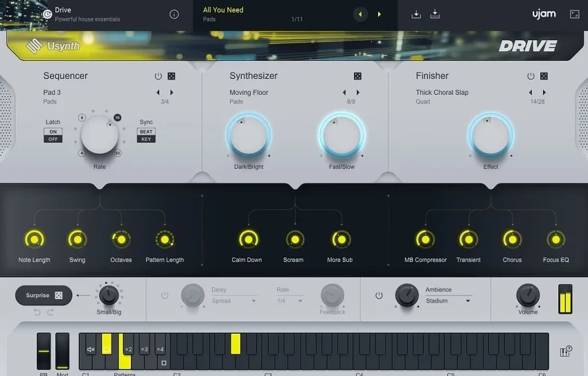Image resolution: width=588 pixels, height=376 pixels.
Task: Click the undo arrow below Surprise
Action: click(x=37, y=312)
